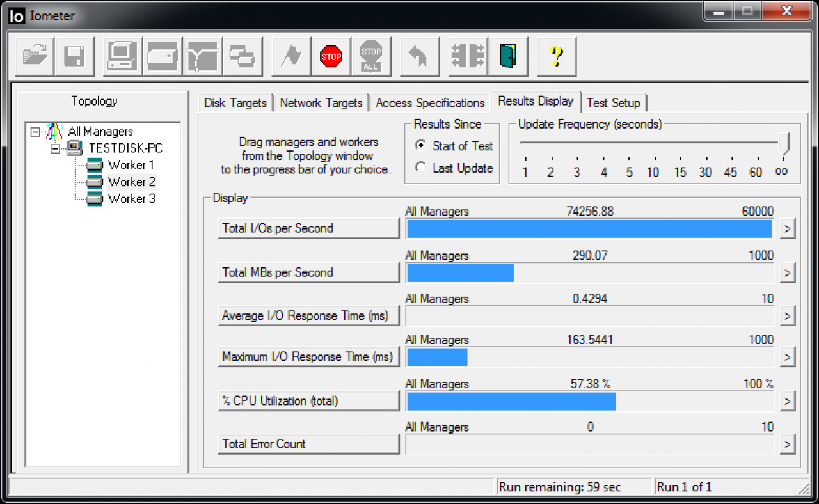Stop all tests STOP ALL icon

pyautogui.click(x=371, y=57)
